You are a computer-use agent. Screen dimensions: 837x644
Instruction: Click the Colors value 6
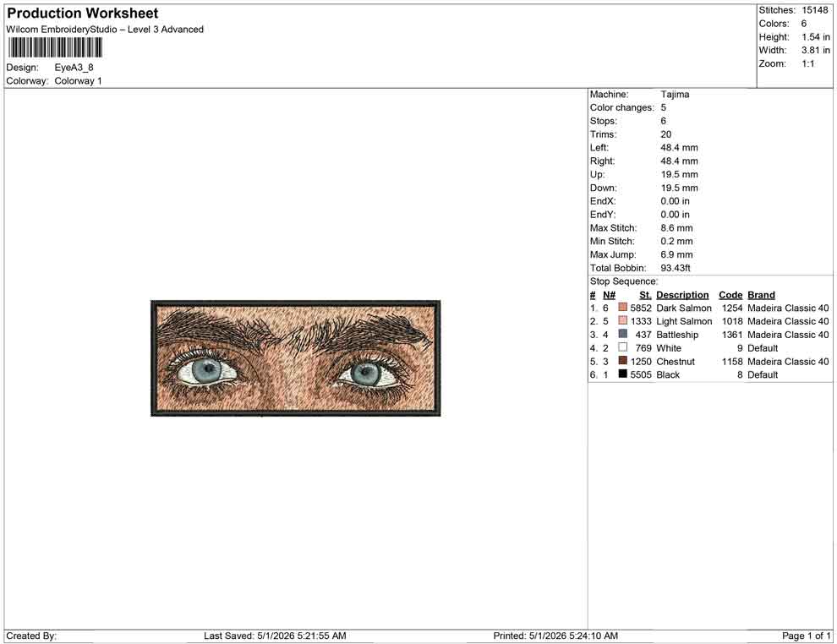coord(803,24)
